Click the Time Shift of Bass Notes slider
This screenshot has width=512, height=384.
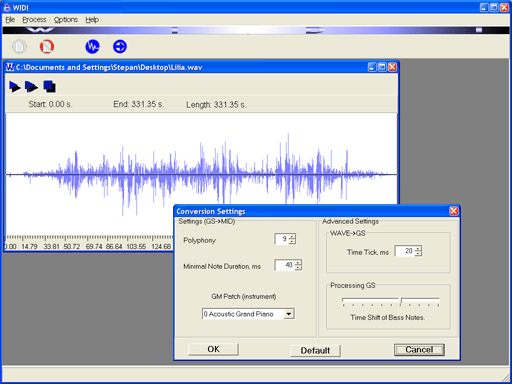coord(391,301)
